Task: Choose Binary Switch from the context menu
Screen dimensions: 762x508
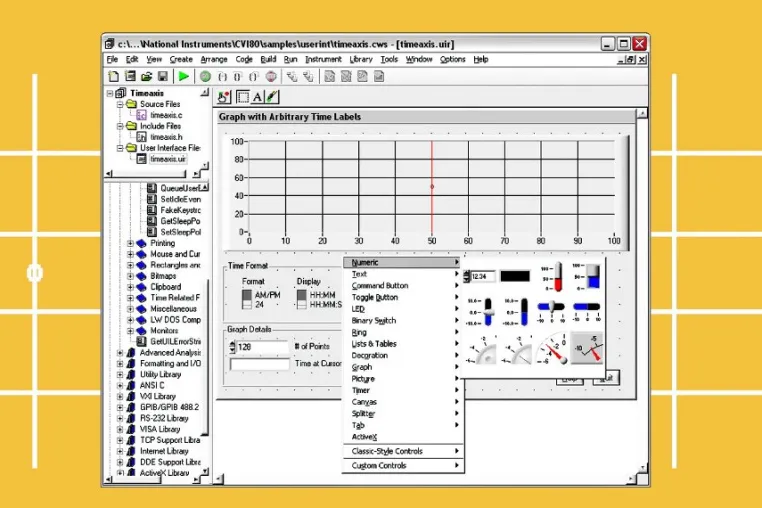Action: 403,321
